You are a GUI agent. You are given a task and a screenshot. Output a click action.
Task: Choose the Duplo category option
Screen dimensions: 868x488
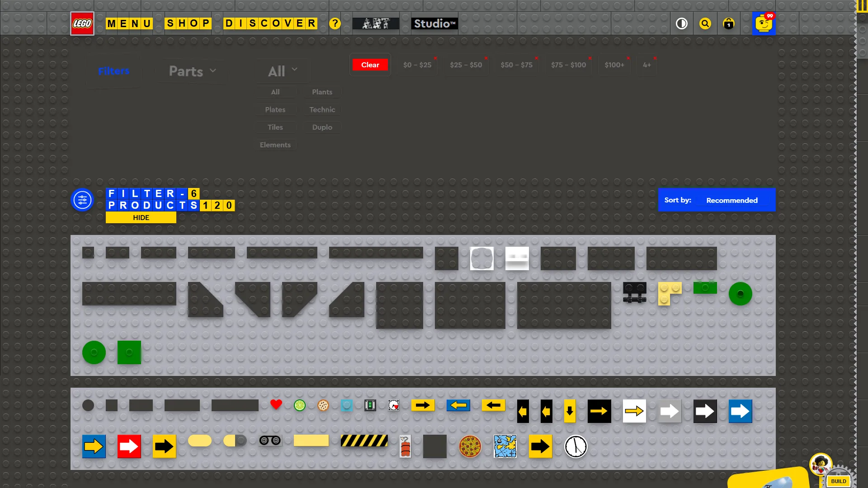click(x=322, y=127)
